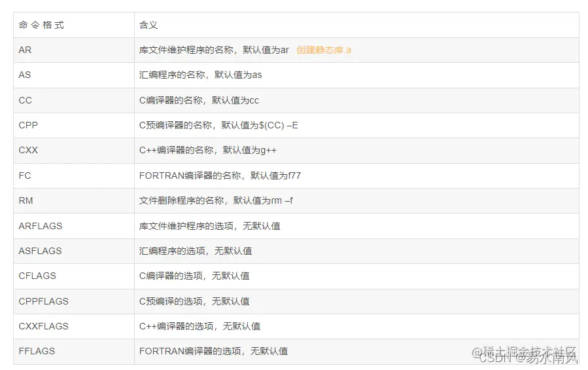Image resolution: width=588 pixels, height=370 pixels.
Task: Click the '含义' header cell
Action: [356, 25]
